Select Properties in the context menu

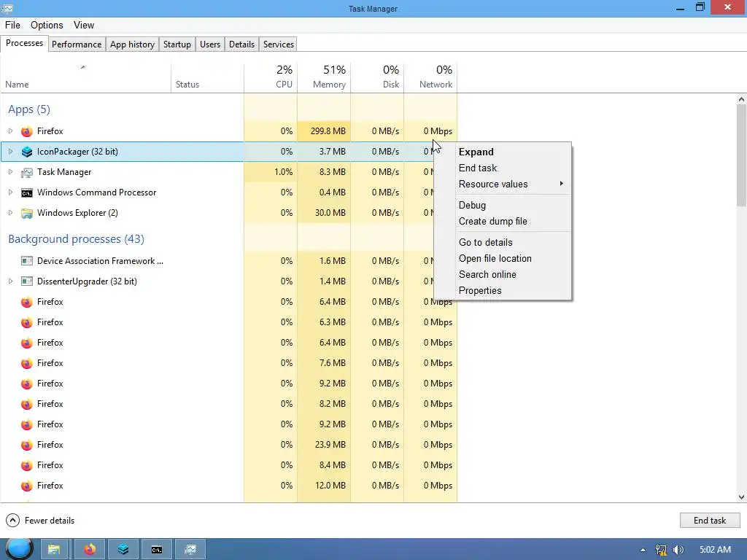click(x=503, y=290)
